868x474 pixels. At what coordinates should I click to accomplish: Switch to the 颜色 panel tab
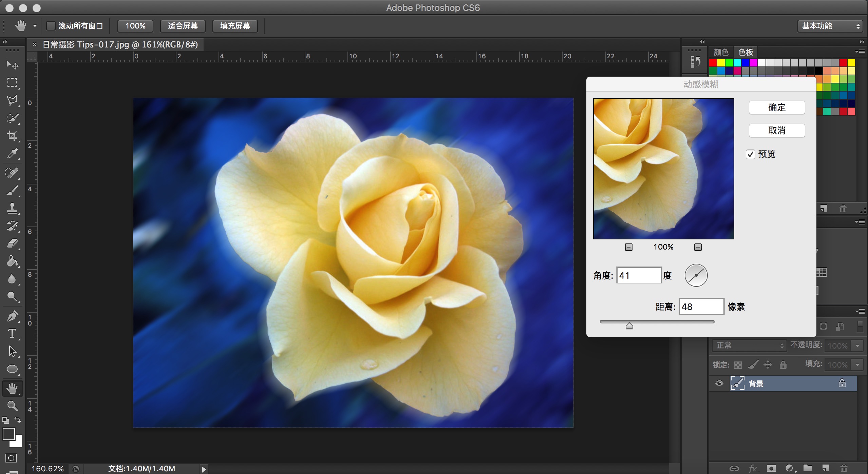click(721, 52)
